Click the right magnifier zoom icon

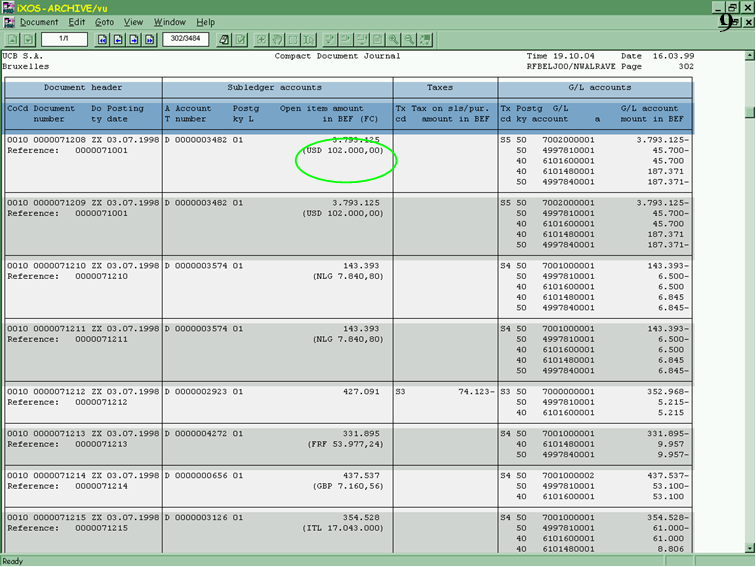tap(410, 40)
